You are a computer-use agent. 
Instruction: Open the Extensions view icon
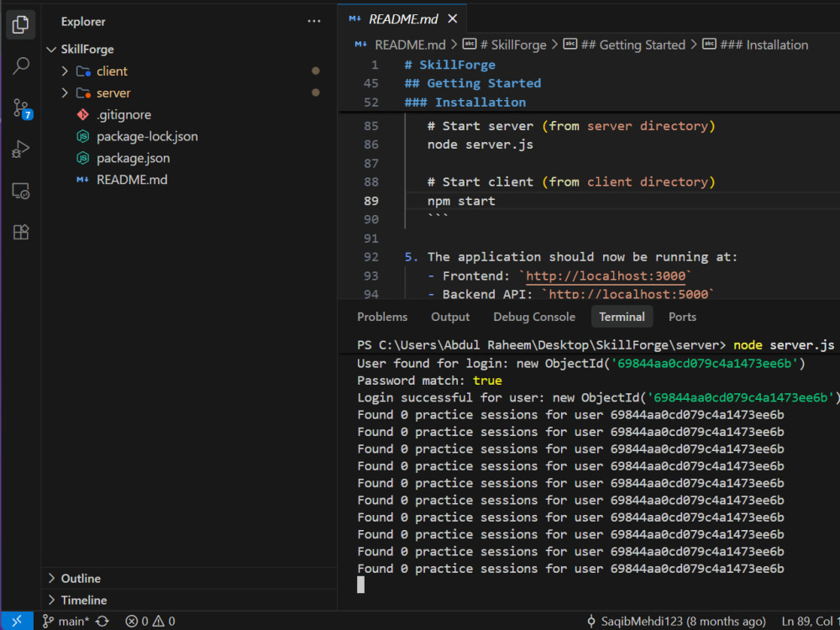point(20,233)
